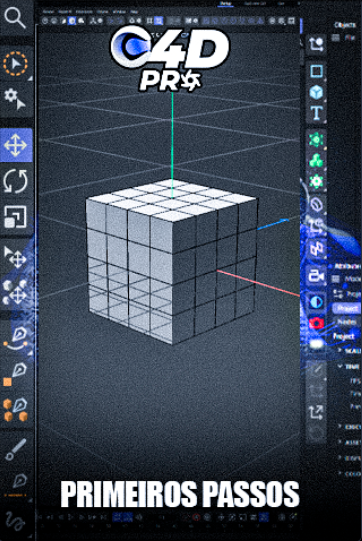
Task: Select the Move tool
Action: [16, 145]
